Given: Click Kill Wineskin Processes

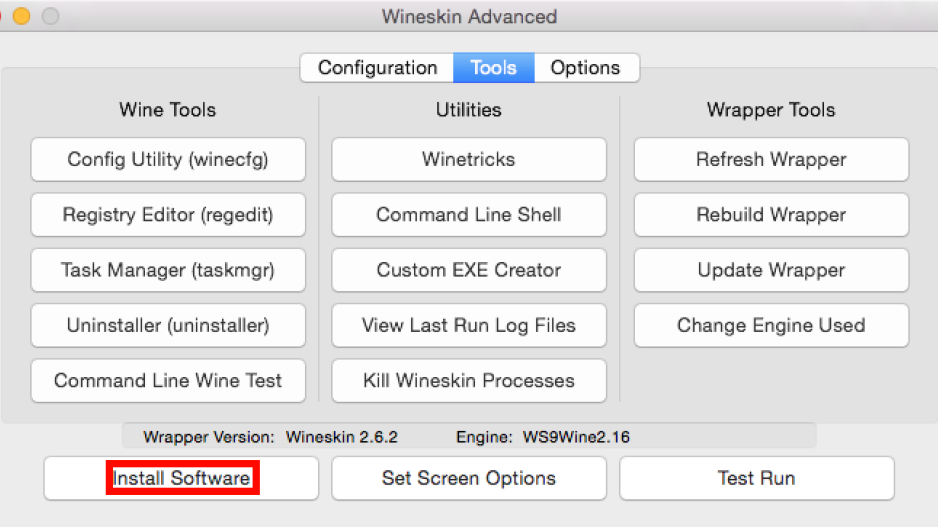Looking at the screenshot, I should (469, 381).
